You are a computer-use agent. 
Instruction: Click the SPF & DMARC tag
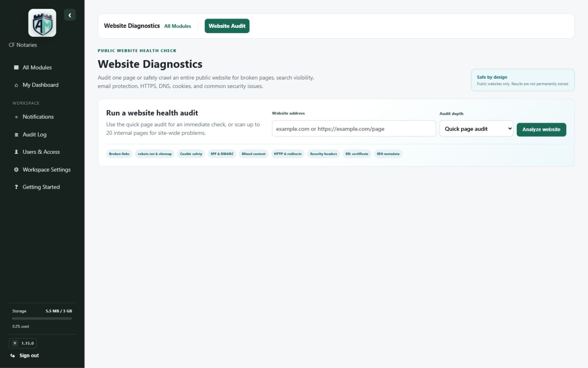[222, 154]
